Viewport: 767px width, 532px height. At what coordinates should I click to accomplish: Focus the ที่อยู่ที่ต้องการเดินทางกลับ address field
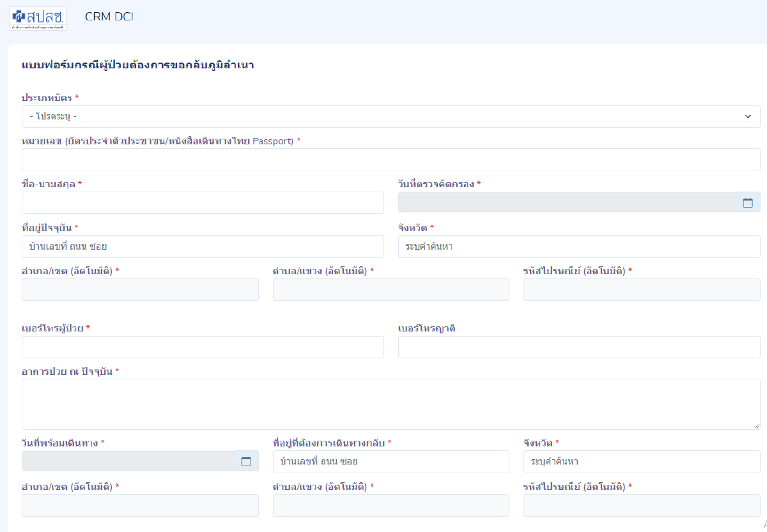[391, 462]
